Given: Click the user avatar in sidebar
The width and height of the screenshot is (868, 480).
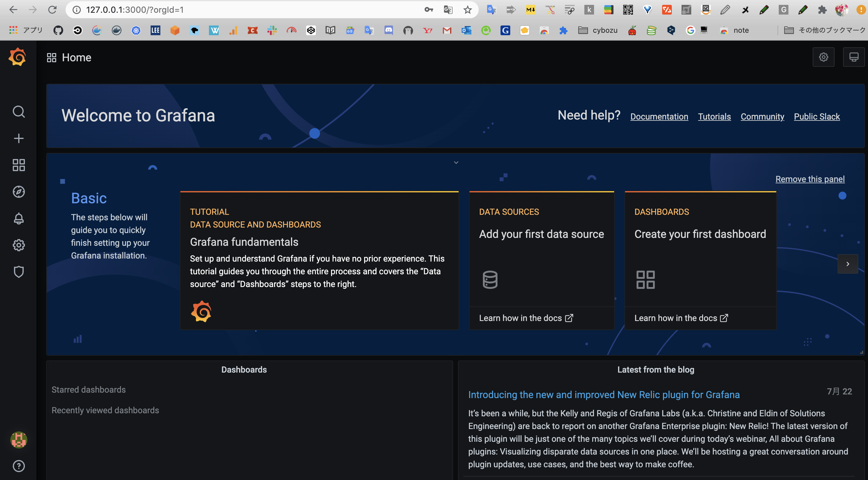Looking at the screenshot, I should pyautogui.click(x=19, y=440).
